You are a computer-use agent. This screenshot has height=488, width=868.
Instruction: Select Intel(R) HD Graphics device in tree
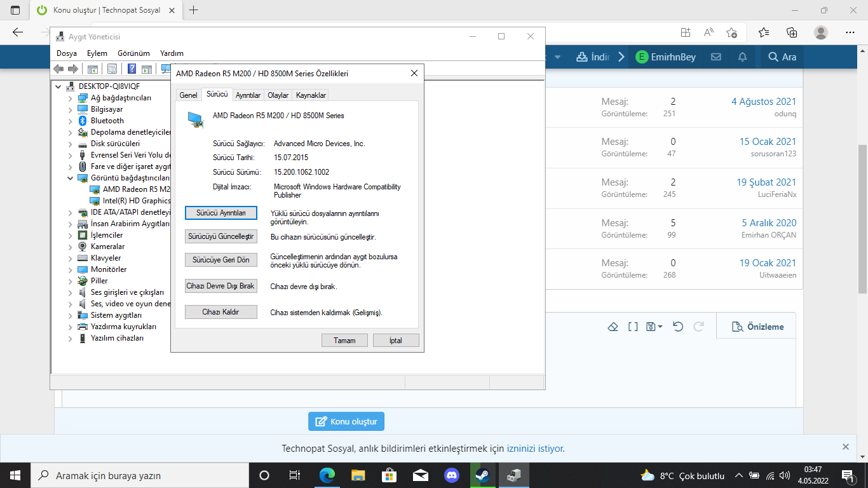130,201
